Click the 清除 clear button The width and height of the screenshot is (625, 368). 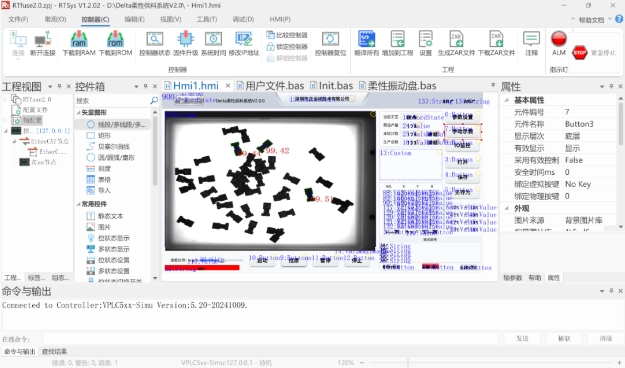pos(605,338)
